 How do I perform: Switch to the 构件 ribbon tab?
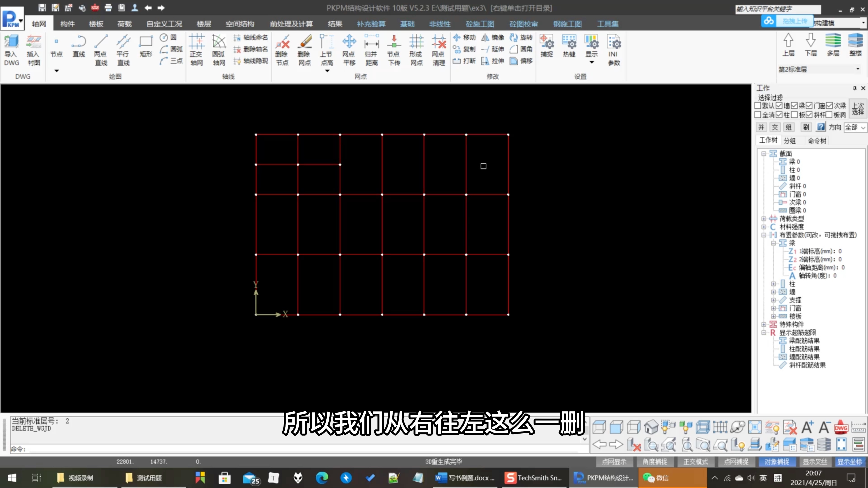click(67, 24)
